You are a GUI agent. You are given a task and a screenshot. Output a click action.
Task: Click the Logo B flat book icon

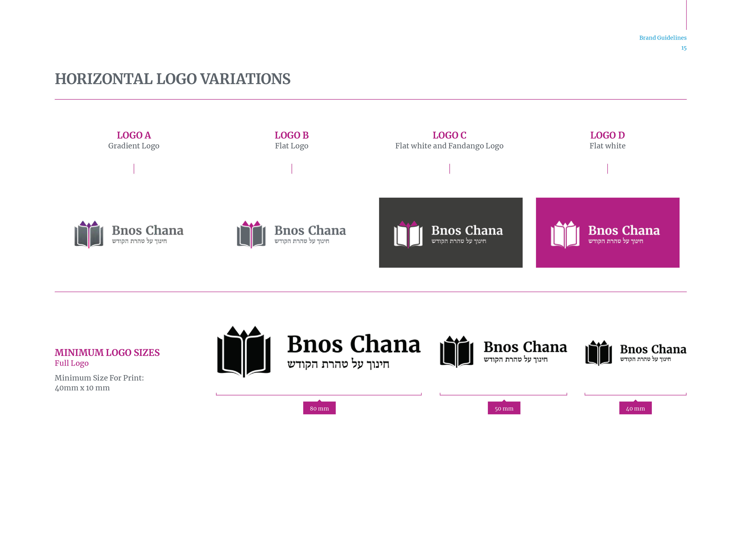pos(251,234)
